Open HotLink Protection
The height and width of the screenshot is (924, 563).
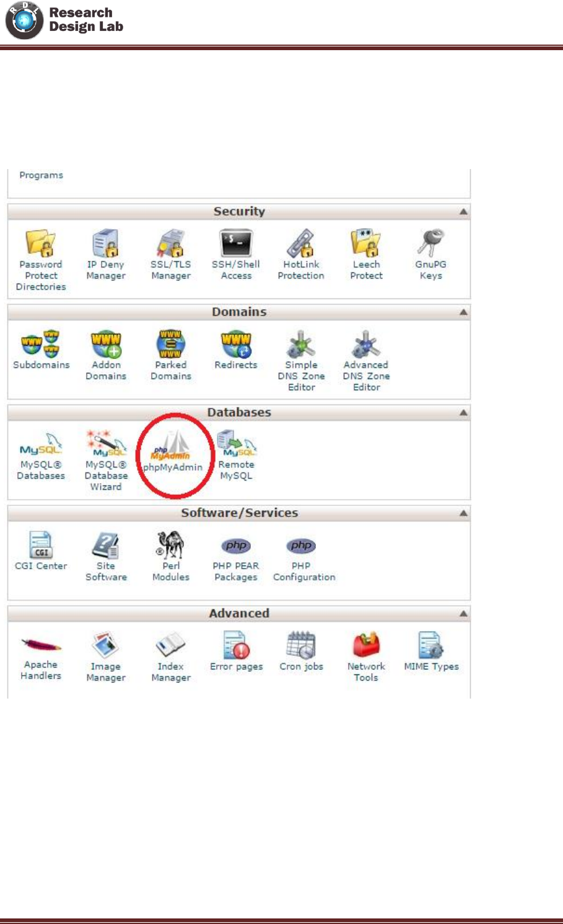click(x=301, y=243)
